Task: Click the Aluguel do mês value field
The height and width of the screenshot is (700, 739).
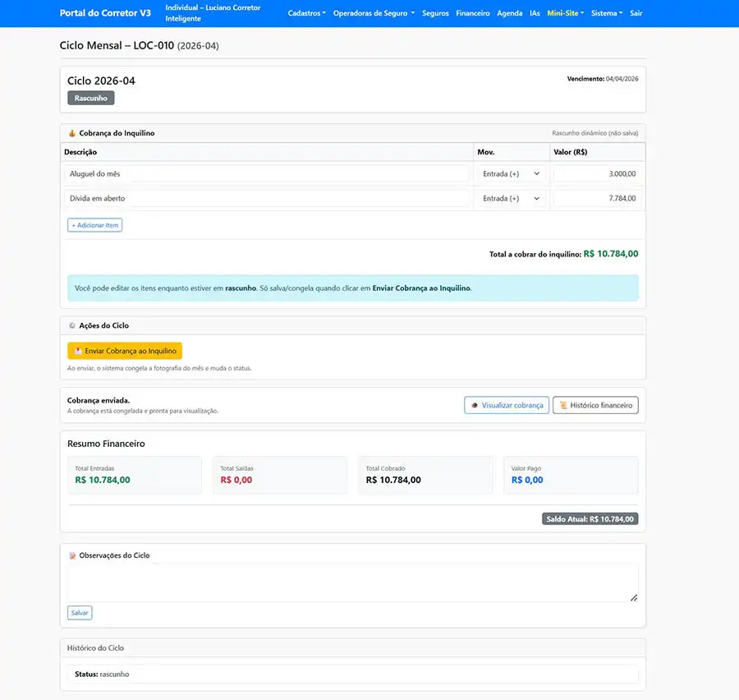Action: [597, 174]
